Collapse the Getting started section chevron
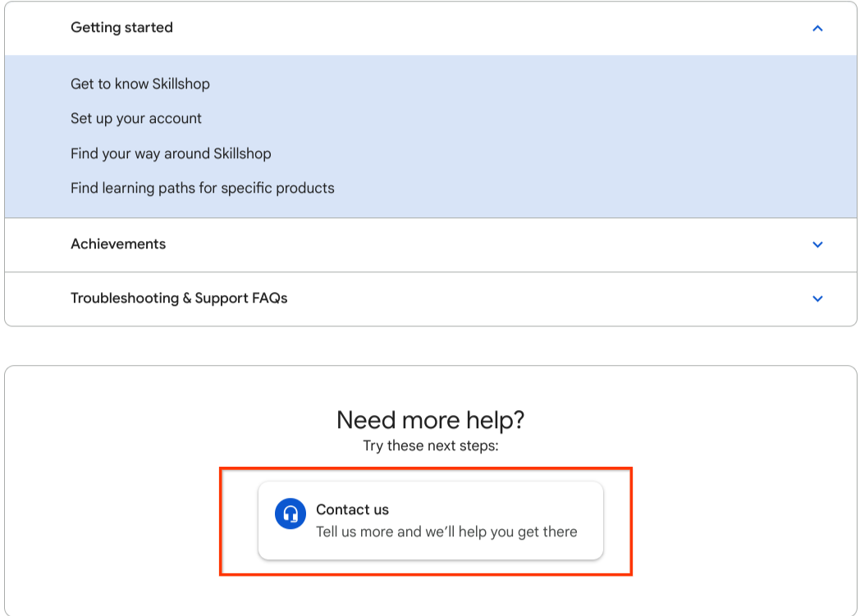Viewport: 860px width, 616px height. coord(817,29)
